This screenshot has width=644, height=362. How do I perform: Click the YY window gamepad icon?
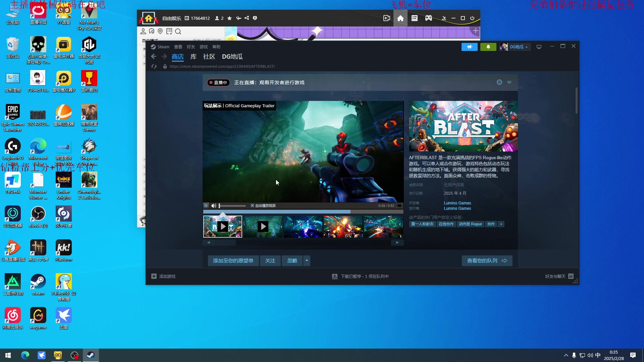point(428,18)
